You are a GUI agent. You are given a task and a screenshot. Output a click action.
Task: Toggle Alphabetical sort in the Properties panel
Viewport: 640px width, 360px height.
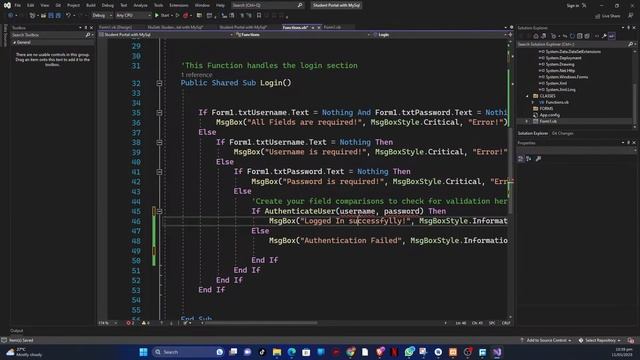pos(529,159)
